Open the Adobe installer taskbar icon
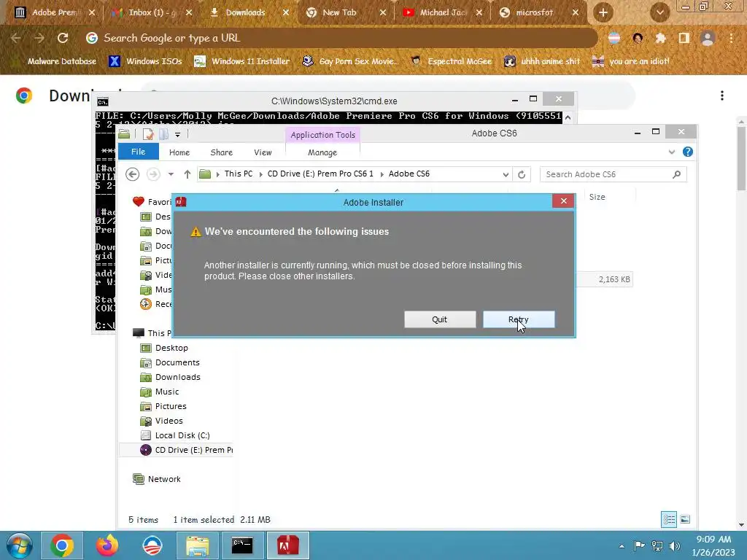 tap(287, 545)
